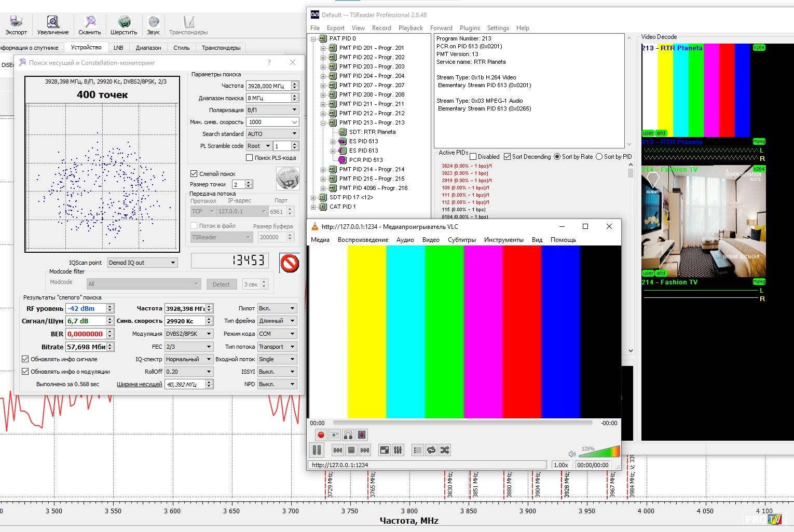Pause VLC playback
Viewport: 794px width, 532px height.
(x=317, y=450)
